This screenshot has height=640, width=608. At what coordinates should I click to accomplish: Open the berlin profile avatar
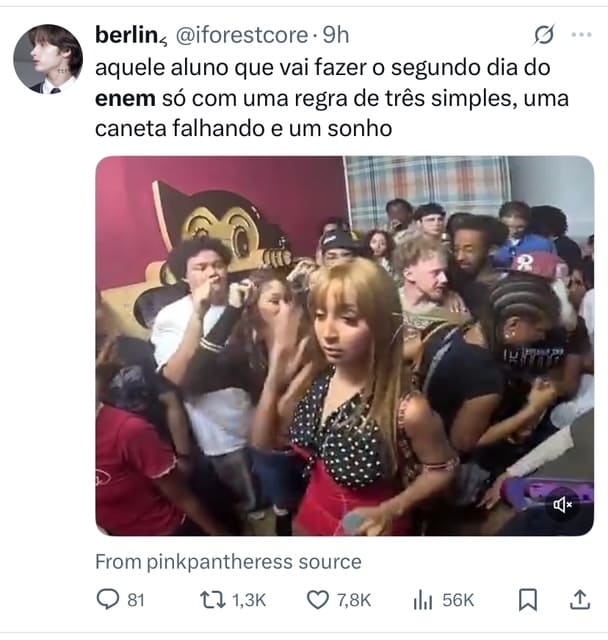48,59
